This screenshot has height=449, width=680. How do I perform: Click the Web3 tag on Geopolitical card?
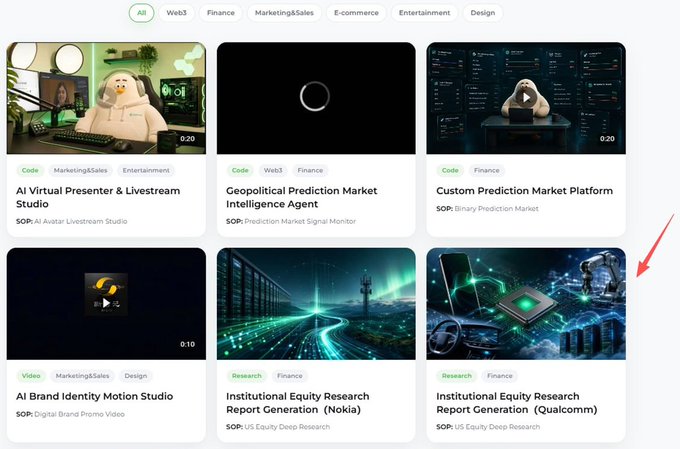(273, 170)
